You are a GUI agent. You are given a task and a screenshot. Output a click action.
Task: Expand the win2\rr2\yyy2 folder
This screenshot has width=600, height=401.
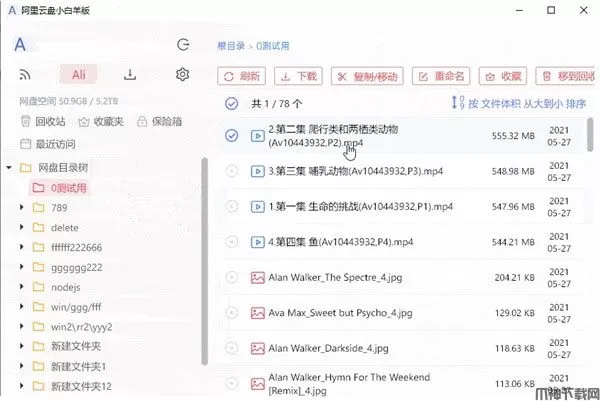click(21, 326)
